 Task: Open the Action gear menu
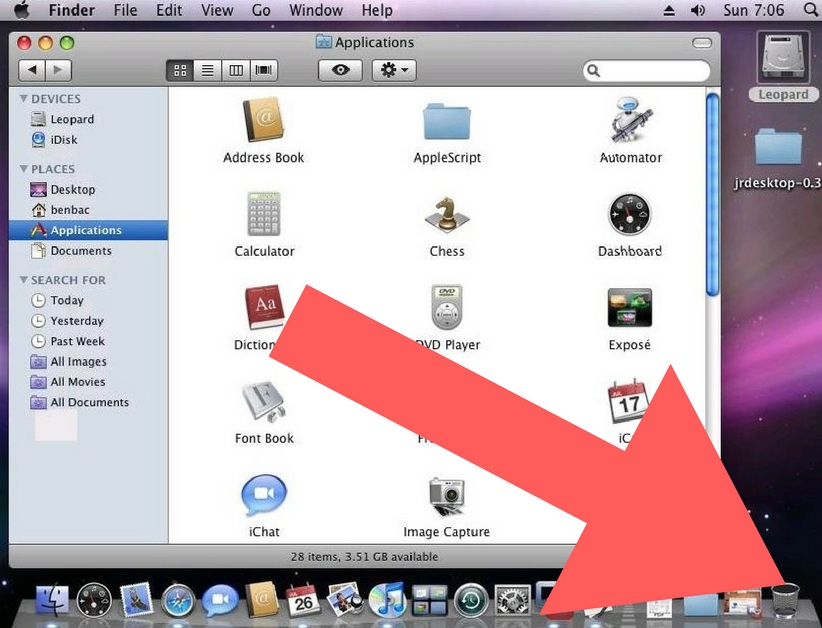tap(394, 70)
